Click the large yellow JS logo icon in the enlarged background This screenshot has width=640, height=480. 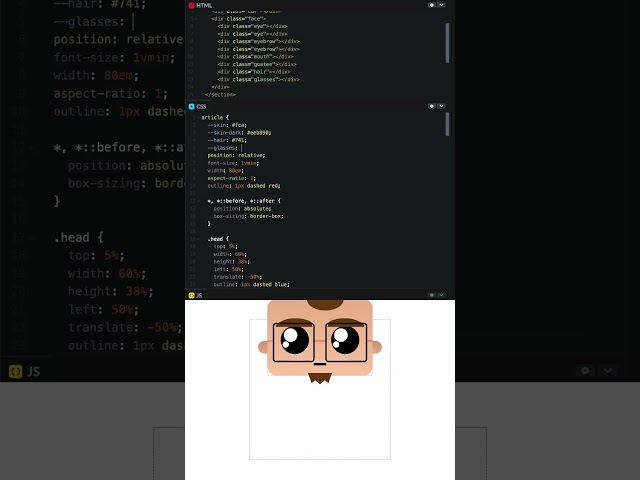16,371
